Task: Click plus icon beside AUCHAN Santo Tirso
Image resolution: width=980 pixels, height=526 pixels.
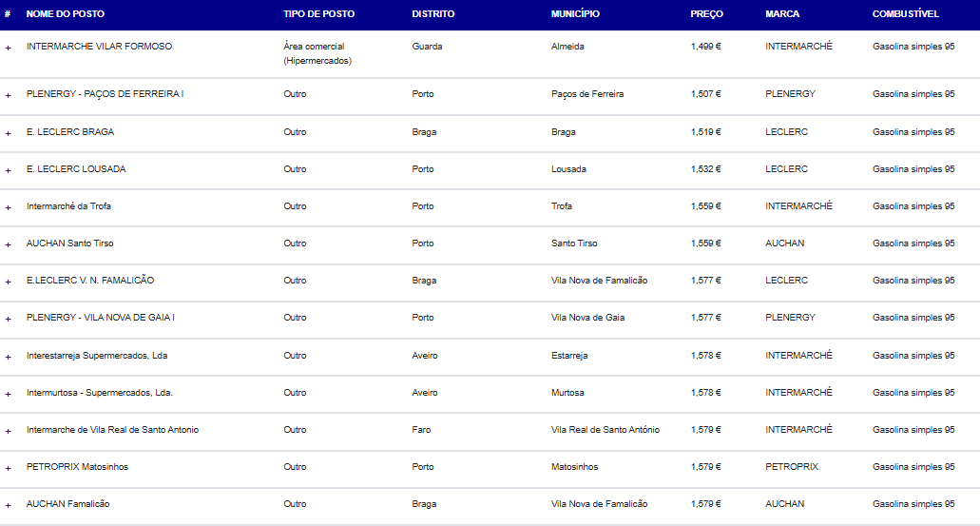Action: pyautogui.click(x=9, y=244)
